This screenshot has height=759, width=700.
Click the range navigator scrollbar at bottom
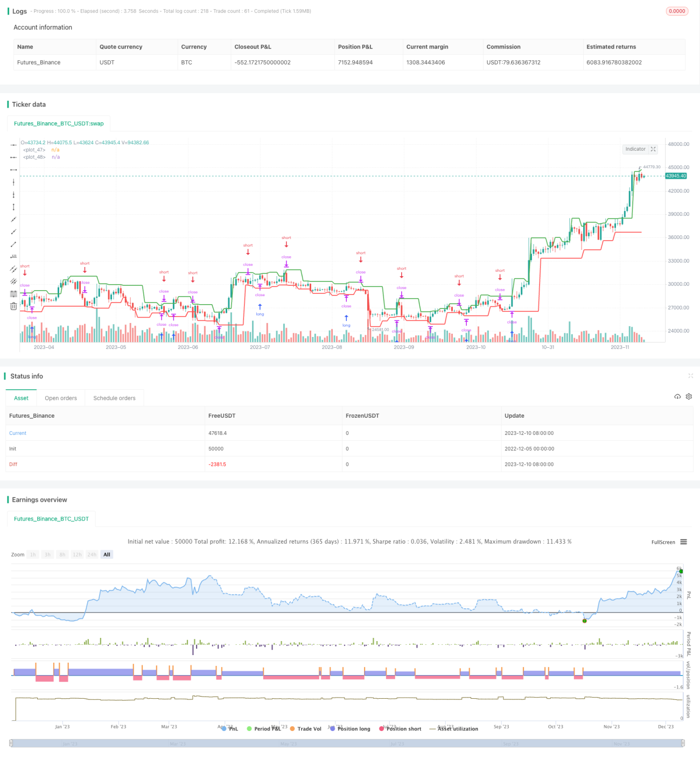pos(347,743)
